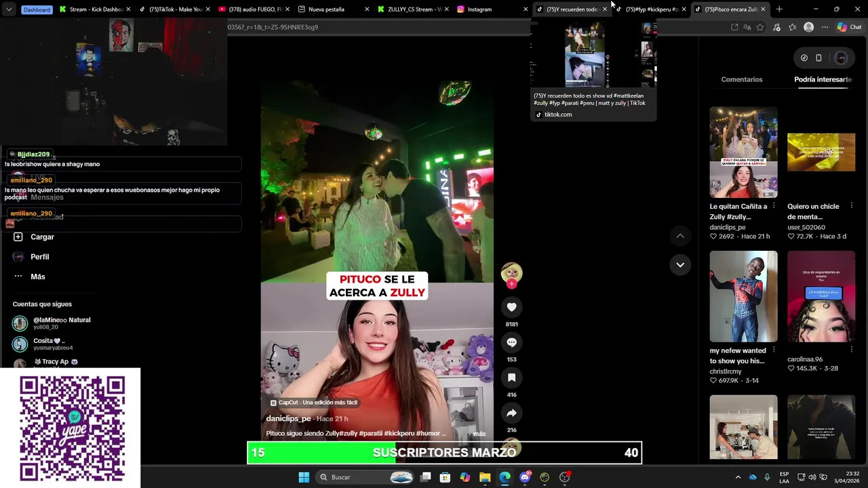
Task: Open the Quiero un chicle de menta thumbnail
Action: [821, 152]
